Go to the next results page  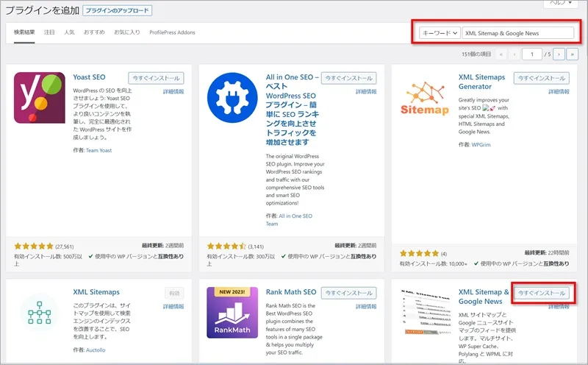559,54
